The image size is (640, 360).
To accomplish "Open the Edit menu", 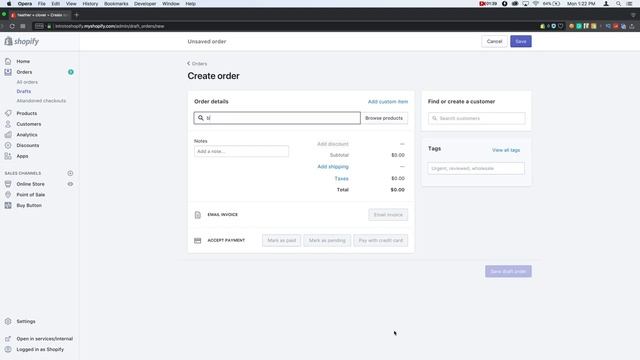I will pyautogui.click(x=56, y=4).
